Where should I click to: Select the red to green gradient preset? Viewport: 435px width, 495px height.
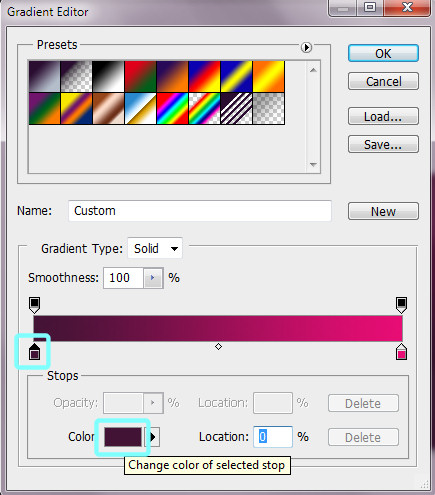pos(140,76)
